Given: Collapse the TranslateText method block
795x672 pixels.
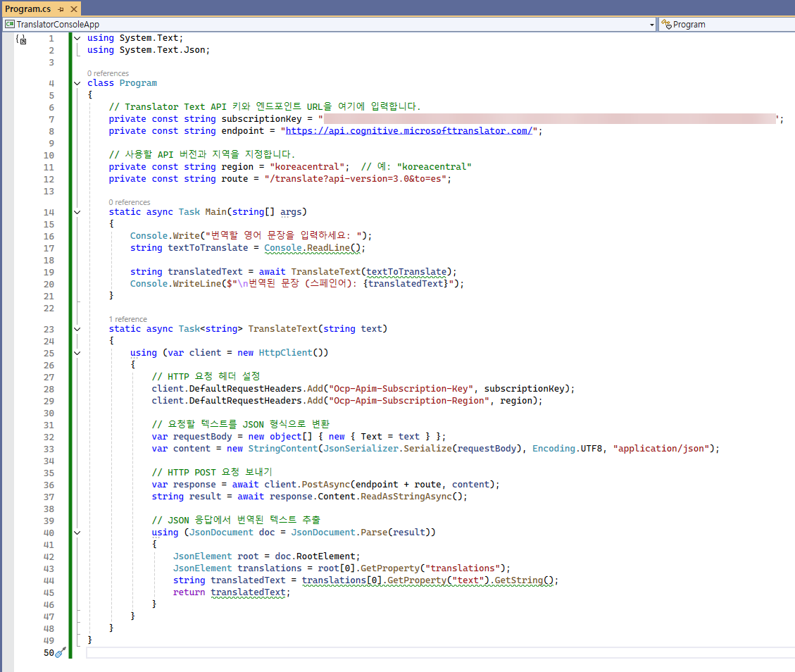Looking at the screenshot, I should (x=77, y=329).
